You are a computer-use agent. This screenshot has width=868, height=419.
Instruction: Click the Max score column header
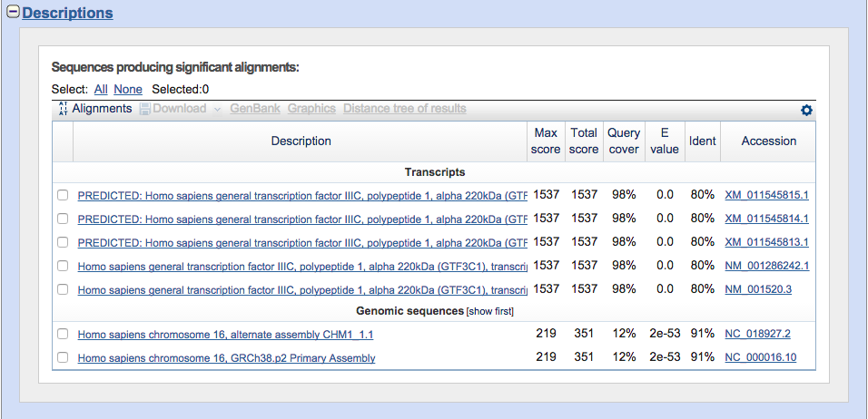pyautogui.click(x=546, y=141)
